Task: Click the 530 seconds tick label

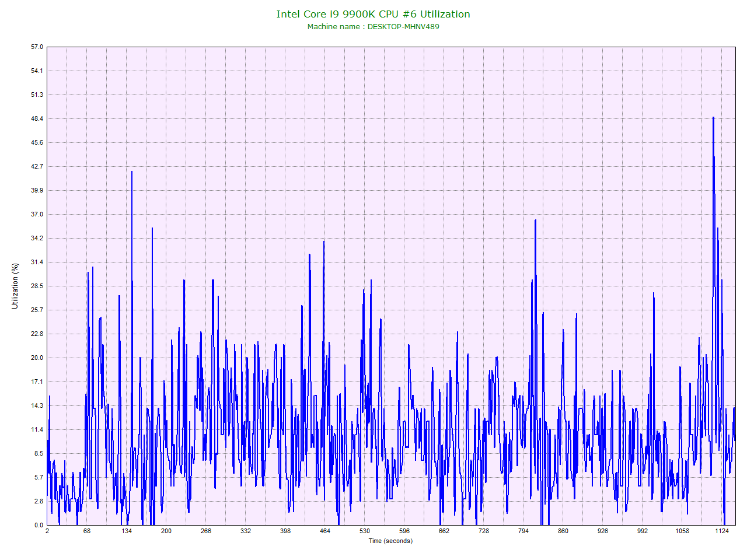Action: [x=365, y=531]
